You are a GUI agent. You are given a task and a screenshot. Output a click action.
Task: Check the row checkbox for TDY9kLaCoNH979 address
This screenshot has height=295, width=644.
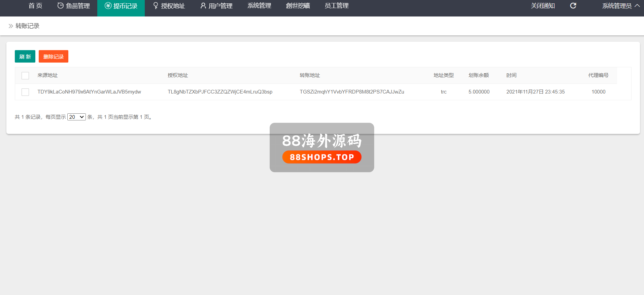(25, 92)
